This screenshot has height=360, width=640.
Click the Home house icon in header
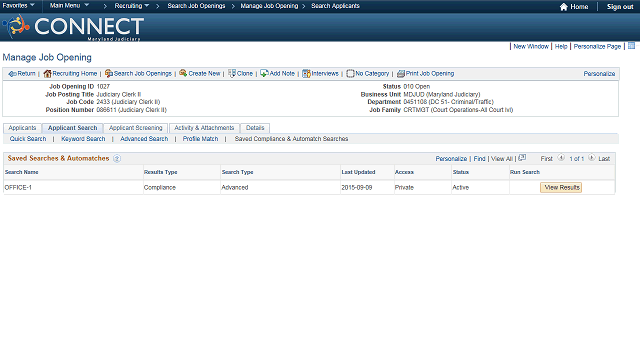tap(564, 7)
